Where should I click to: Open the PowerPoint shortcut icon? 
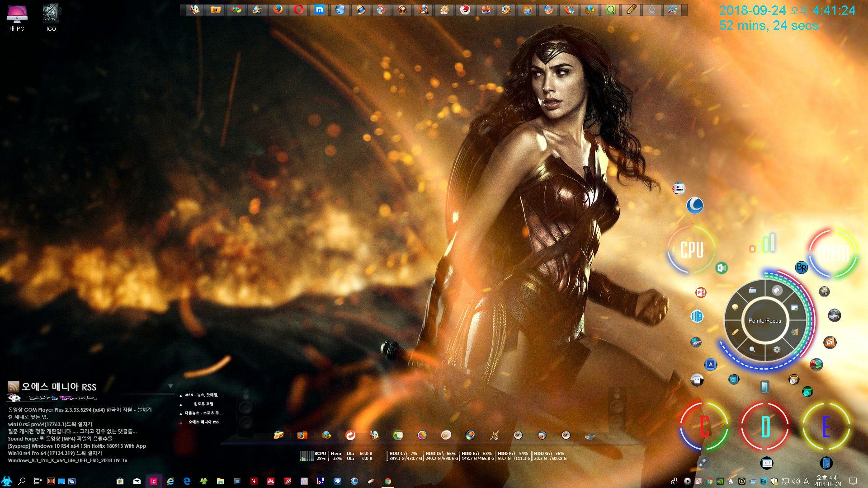coord(701,292)
